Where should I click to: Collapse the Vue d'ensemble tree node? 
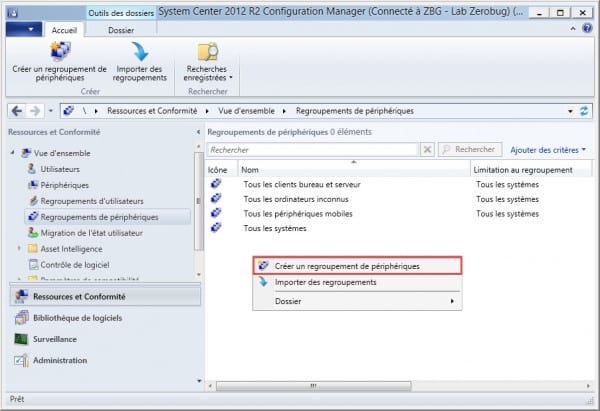[13, 153]
